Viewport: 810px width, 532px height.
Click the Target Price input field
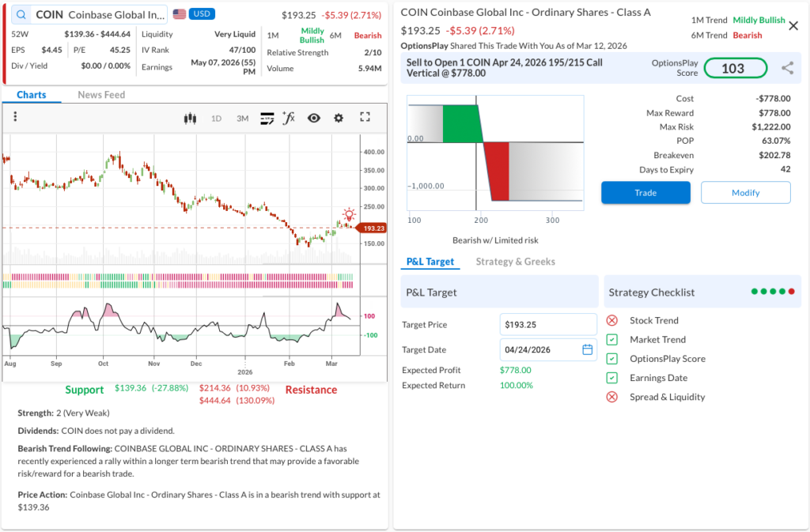[548, 324]
